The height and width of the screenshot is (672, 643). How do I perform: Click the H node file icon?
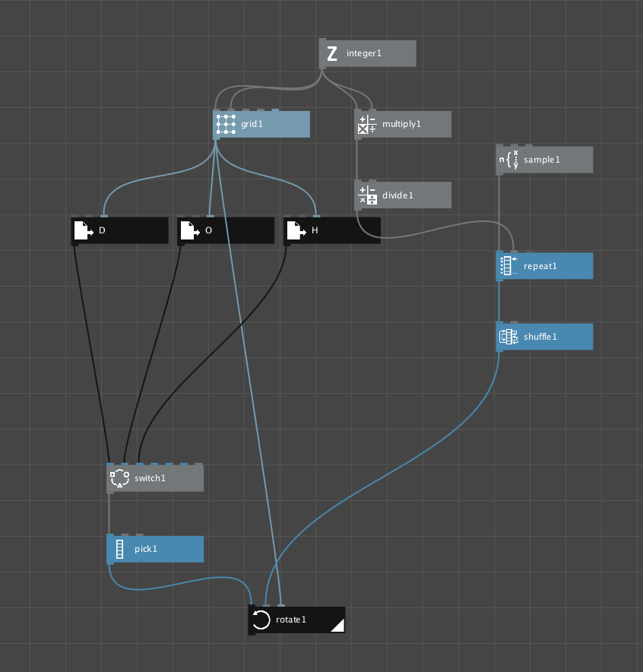tap(296, 230)
